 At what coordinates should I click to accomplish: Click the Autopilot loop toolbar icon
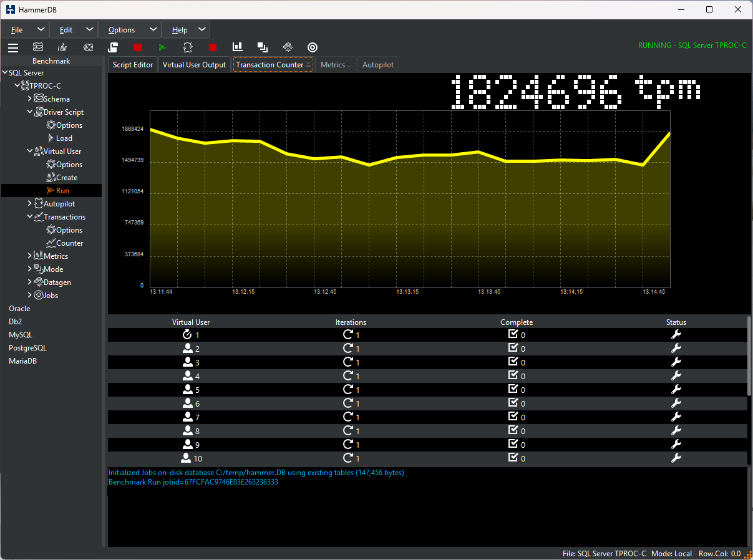pyautogui.click(x=188, y=47)
